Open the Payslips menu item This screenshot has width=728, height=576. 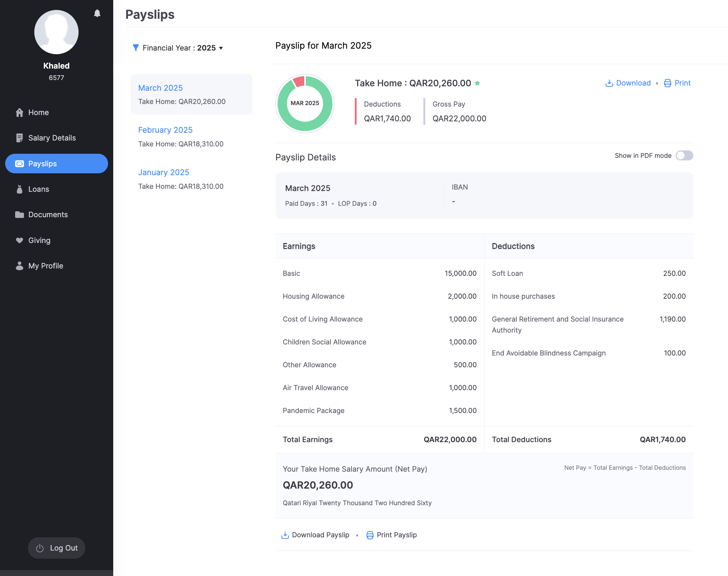[x=56, y=164]
